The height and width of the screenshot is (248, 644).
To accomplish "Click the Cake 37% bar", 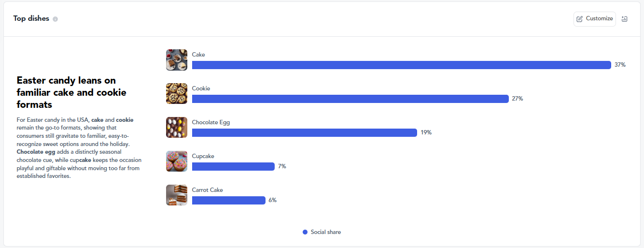I will (x=401, y=65).
